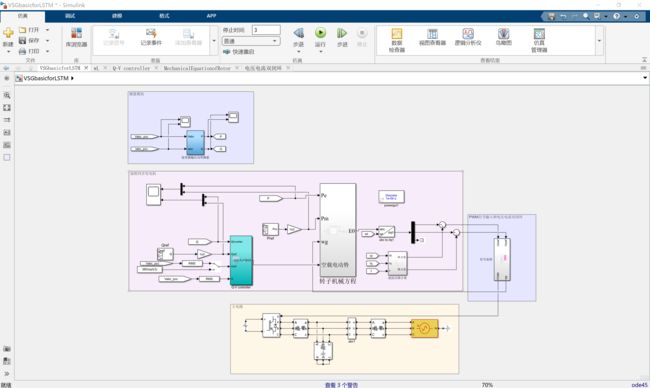This screenshot has height=388, width=650.
Task: Select the inverter bridge block in the main circuit
Action: click(x=272, y=325)
